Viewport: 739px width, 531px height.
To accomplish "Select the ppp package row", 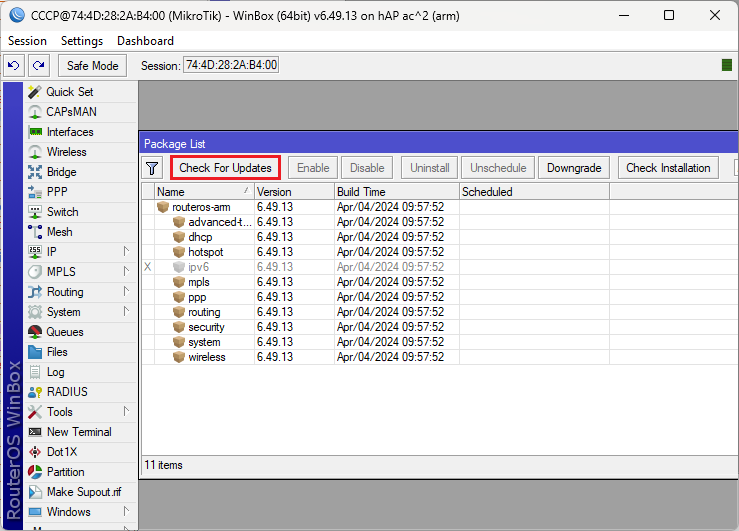I will [439, 297].
